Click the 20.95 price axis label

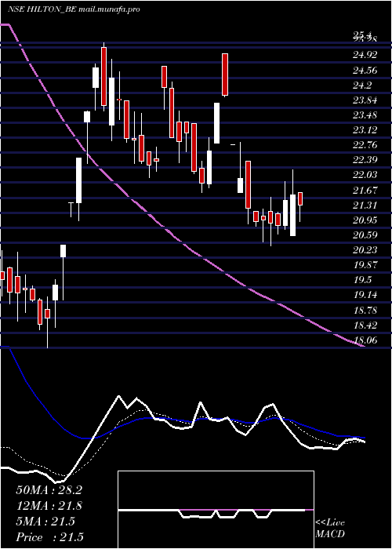(x=365, y=220)
